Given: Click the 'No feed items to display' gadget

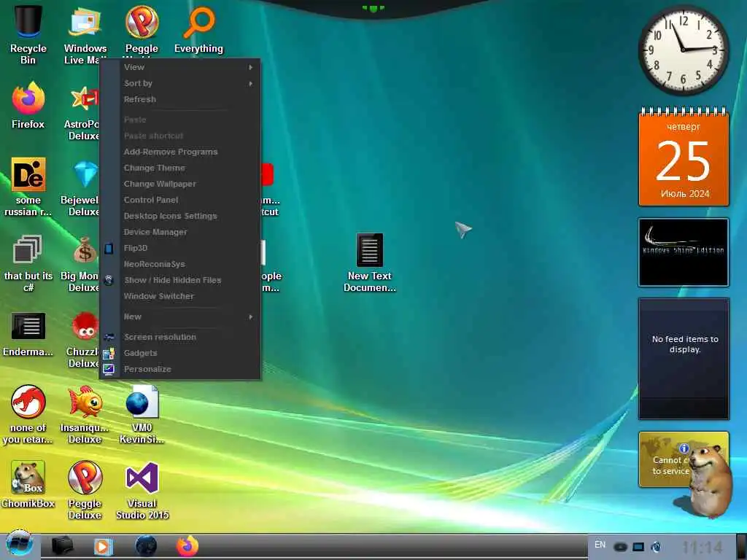Looking at the screenshot, I should tap(684, 359).
